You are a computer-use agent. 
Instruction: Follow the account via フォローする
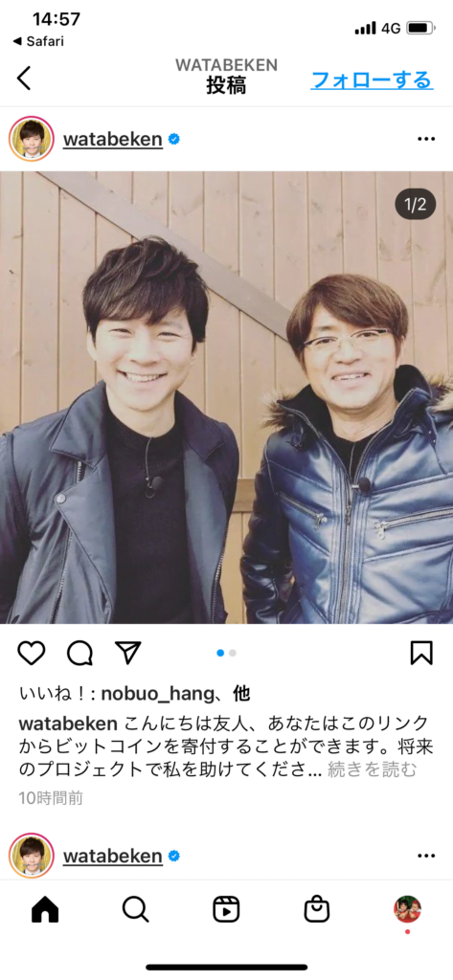click(x=372, y=80)
